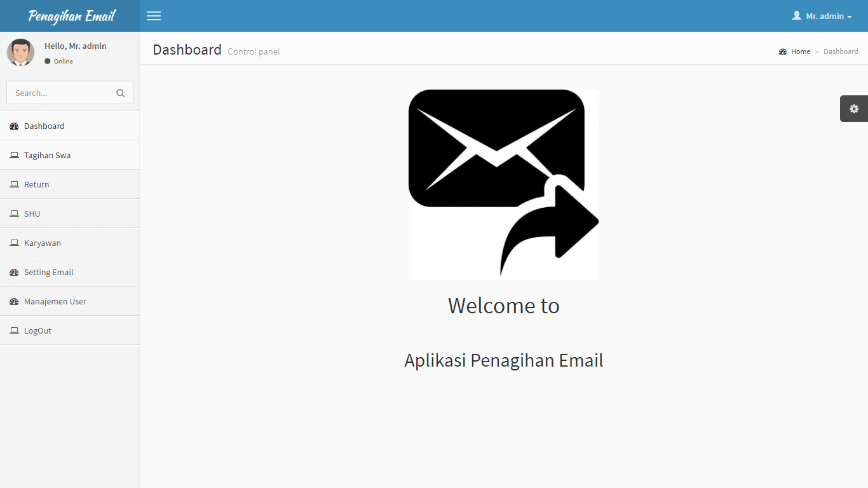Expand the user menu caret in navbar
This screenshot has height=488, width=868.
[850, 17]
